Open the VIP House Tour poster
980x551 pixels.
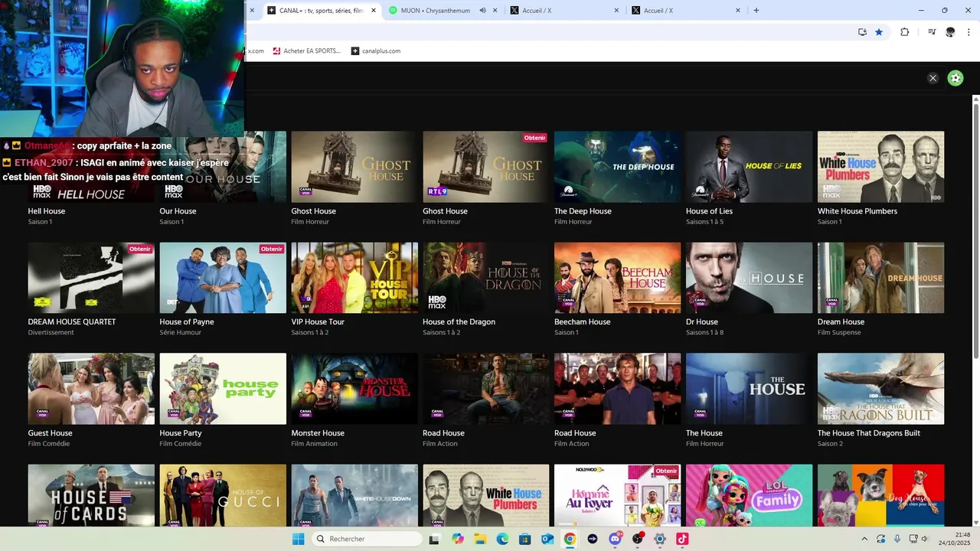click(354, 278)
